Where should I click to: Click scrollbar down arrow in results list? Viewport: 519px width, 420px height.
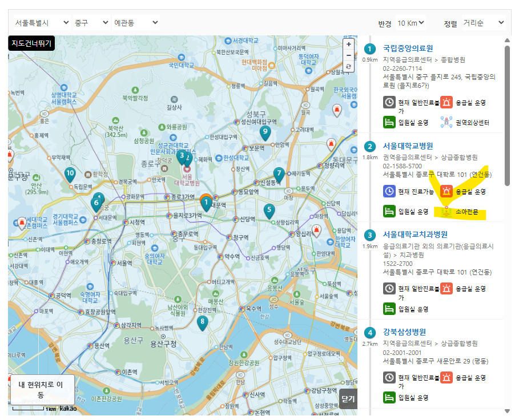click(x=508, y=411)
